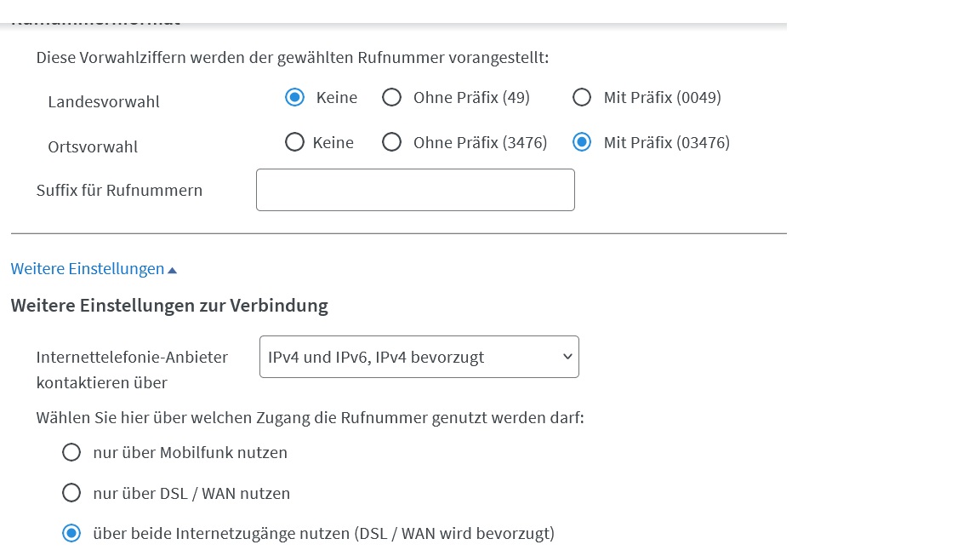980x556 pixels.
Task: Click the 'Diese Vorwahlziffern werden' description text
Action: click(x=292, y=58)
